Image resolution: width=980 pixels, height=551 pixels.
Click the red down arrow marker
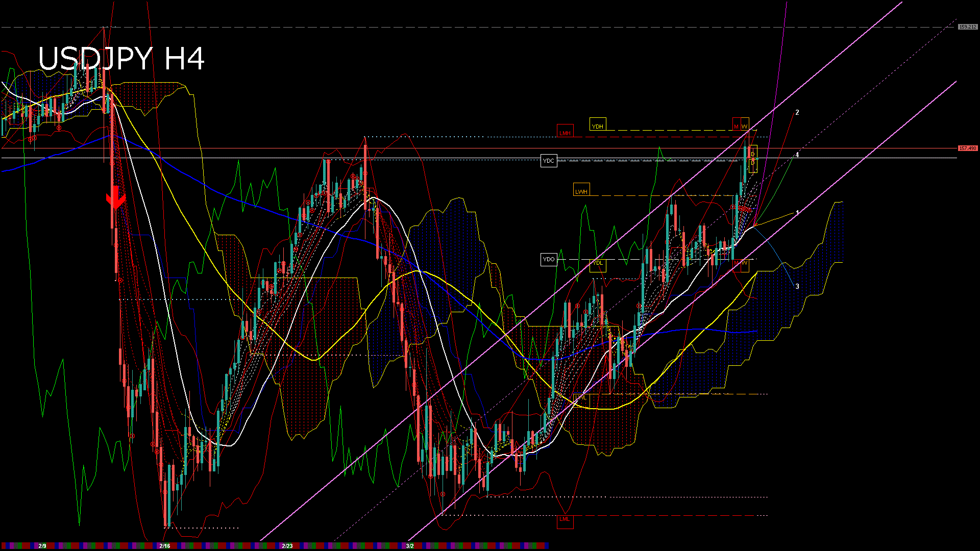coord(116,198)
